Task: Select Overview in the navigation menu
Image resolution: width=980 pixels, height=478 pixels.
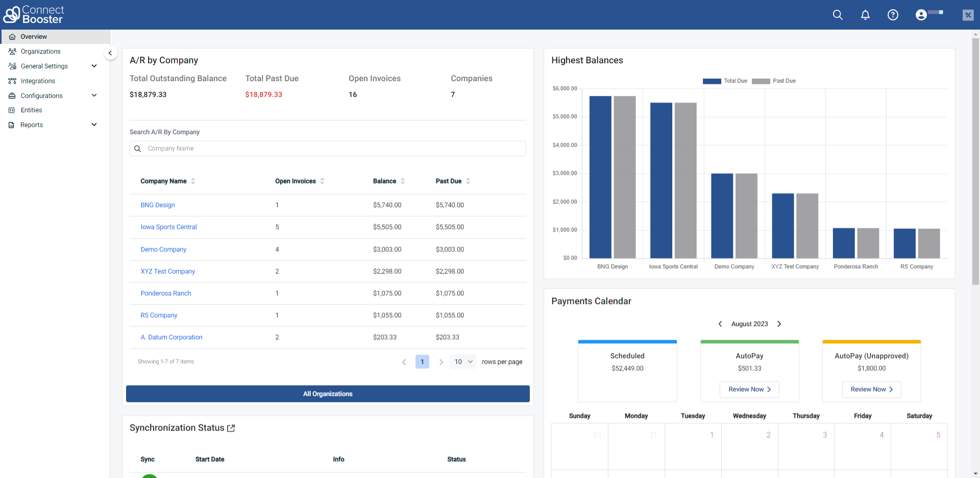Action: (x=33, y=36)
